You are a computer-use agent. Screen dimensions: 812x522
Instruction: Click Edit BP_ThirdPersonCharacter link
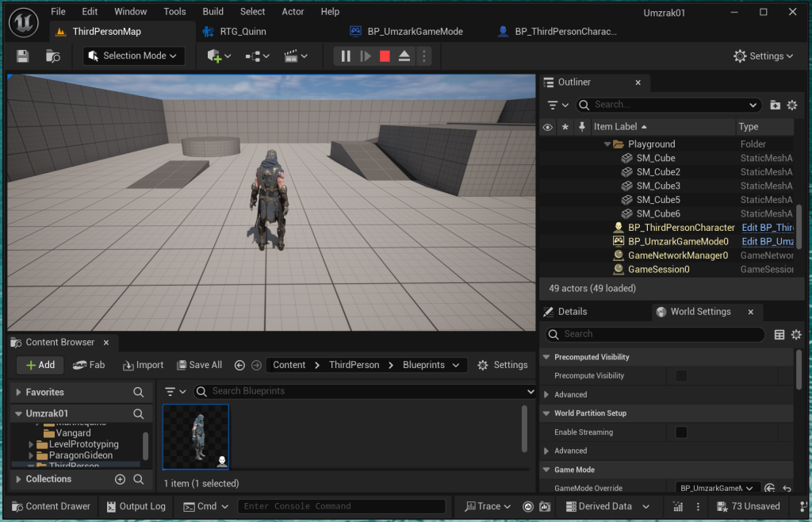coord(768,228)
